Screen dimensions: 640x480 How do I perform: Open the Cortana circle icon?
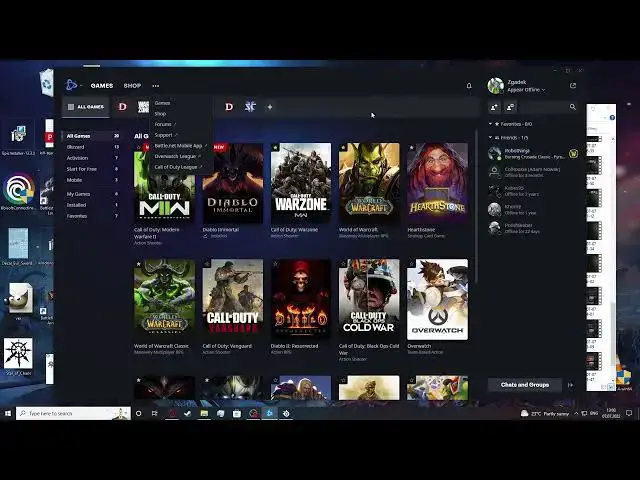click(x=138, y=413)
